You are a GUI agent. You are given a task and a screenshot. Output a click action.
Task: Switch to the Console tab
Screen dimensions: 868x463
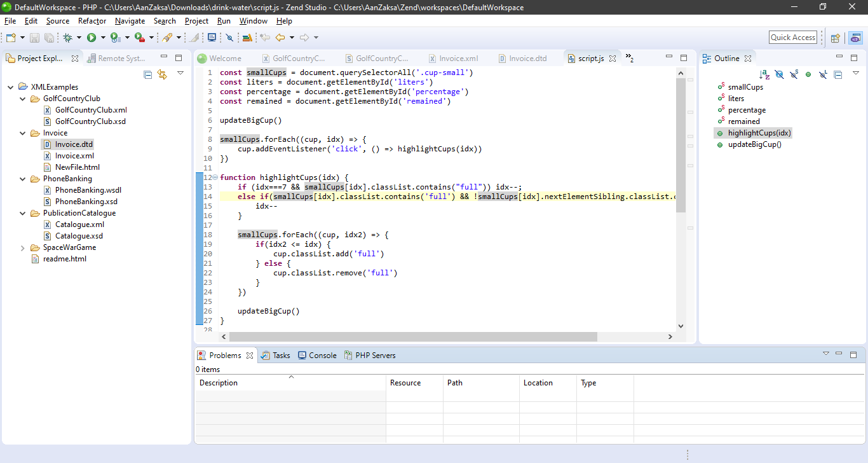pyautogui.click(x=317, y=356)
